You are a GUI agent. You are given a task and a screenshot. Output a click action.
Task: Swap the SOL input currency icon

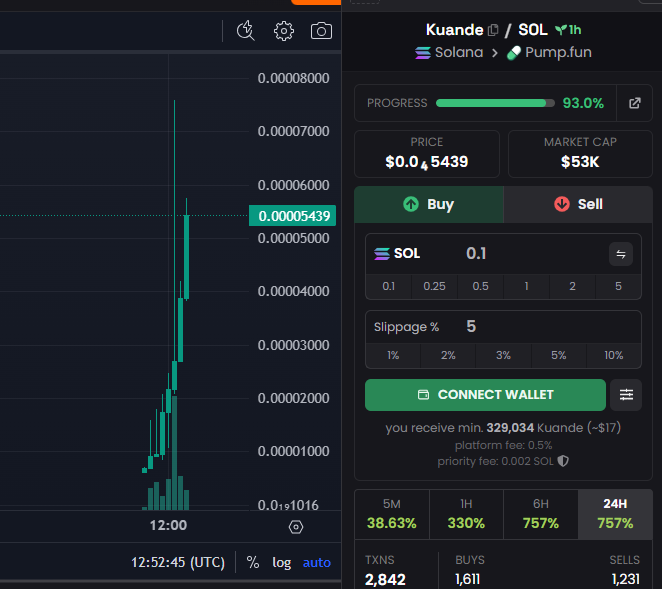coord(621,254)
